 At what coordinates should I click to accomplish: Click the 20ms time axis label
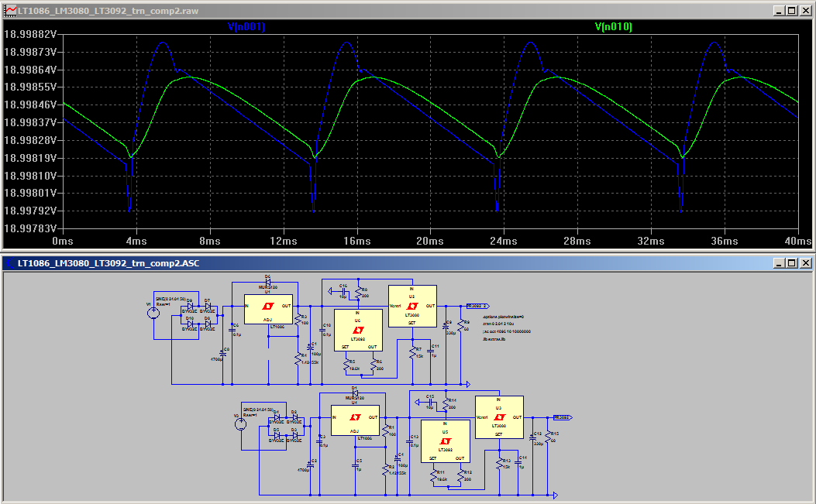click(x=430, y=241)
